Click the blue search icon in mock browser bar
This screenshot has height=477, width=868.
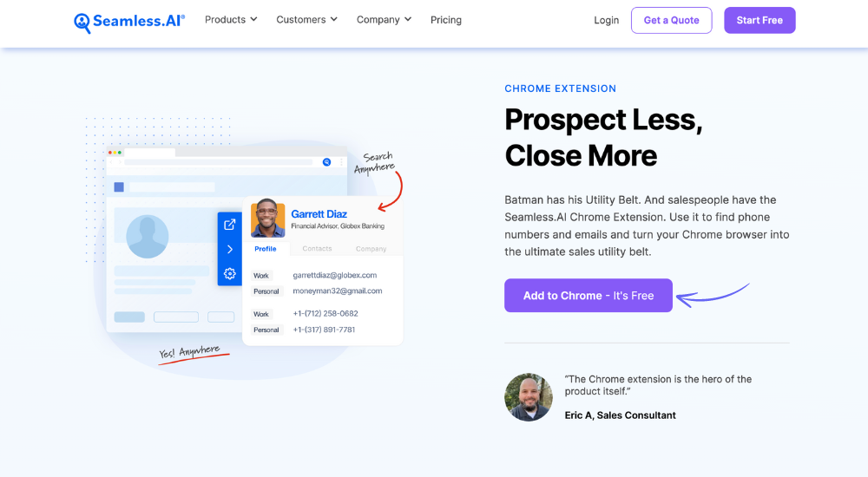pyautogui.click(x=326, y=162)
